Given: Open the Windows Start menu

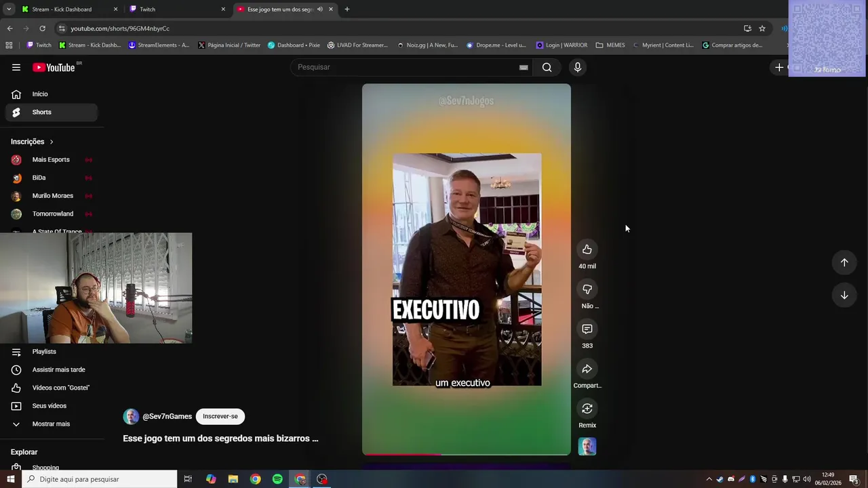Looking at the screenshot, I should (10, 479).
